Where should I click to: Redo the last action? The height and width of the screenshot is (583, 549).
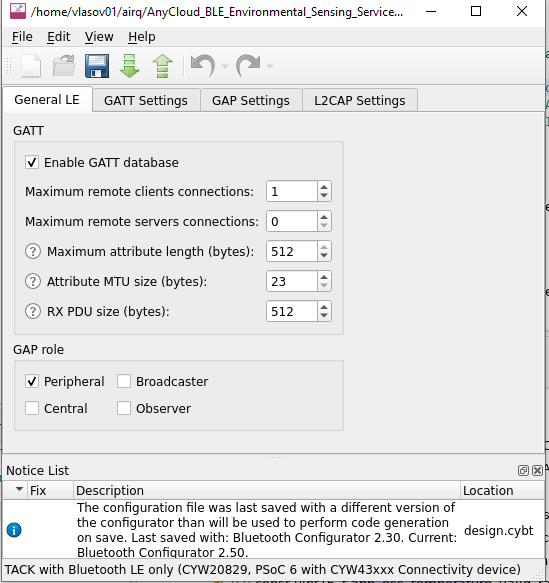point(248,66)
